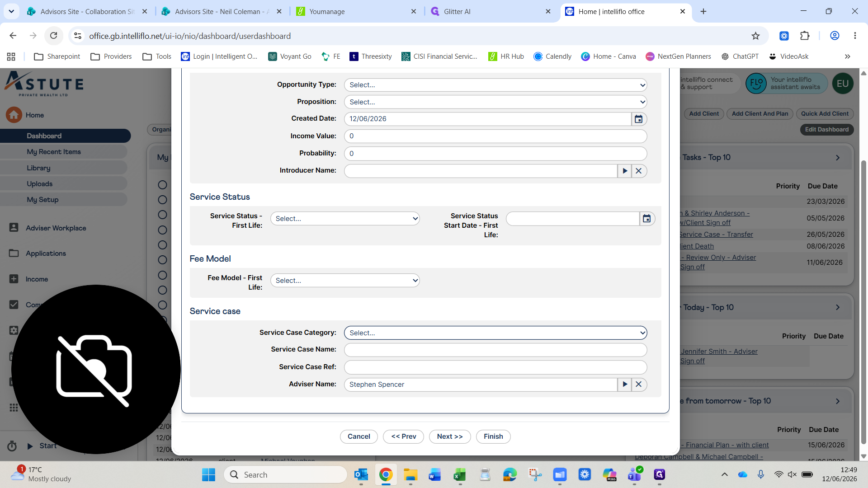868x488 pixels.
Task: Click the Created Date text field
Action: click(488, 119)
